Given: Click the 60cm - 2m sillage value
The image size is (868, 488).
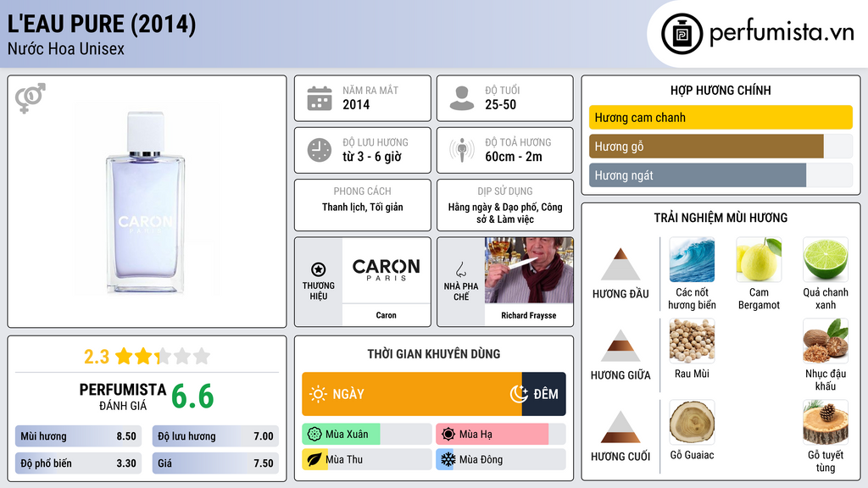Looking at the screenshot, I should [514, 157].
